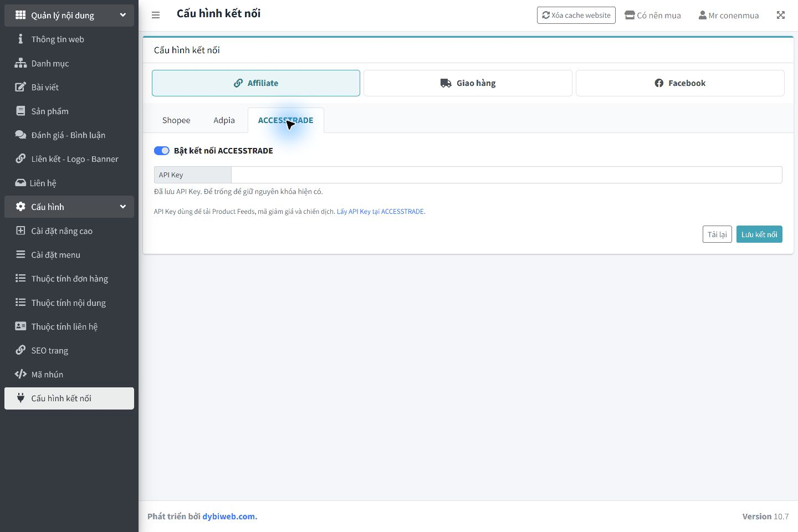Click the Đánh giá - Bình luận comments icon
The height and width of the screenshot is (532, 798).
click(x=21, y=135)
